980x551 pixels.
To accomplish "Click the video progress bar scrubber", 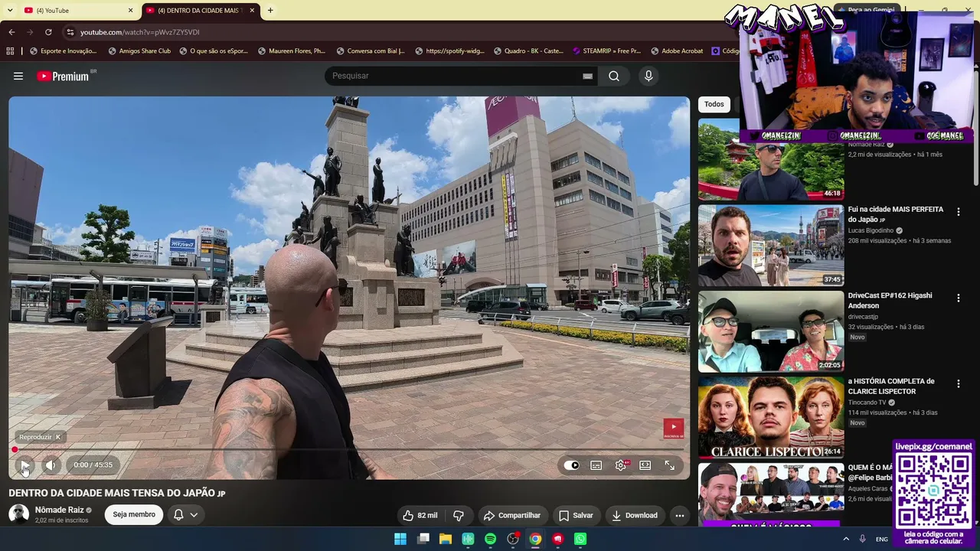I will 15,450.
